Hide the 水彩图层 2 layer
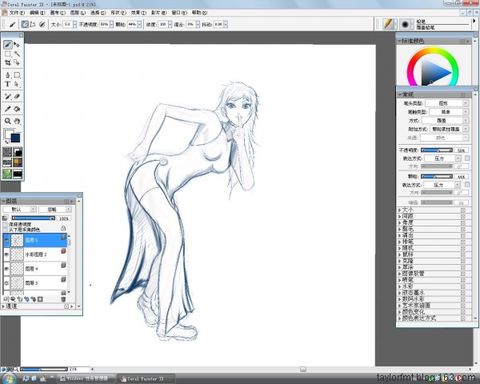Image resolution: width=480 pixels, height=384 pixels. pos(6,254)
